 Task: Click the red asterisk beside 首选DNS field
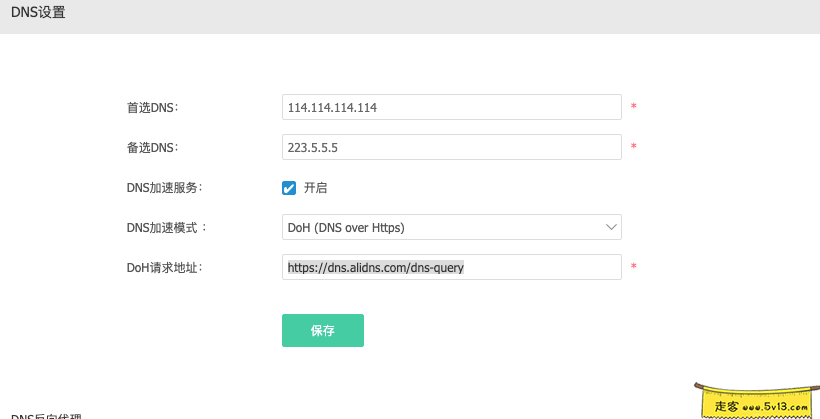click(x=633, y=107)
